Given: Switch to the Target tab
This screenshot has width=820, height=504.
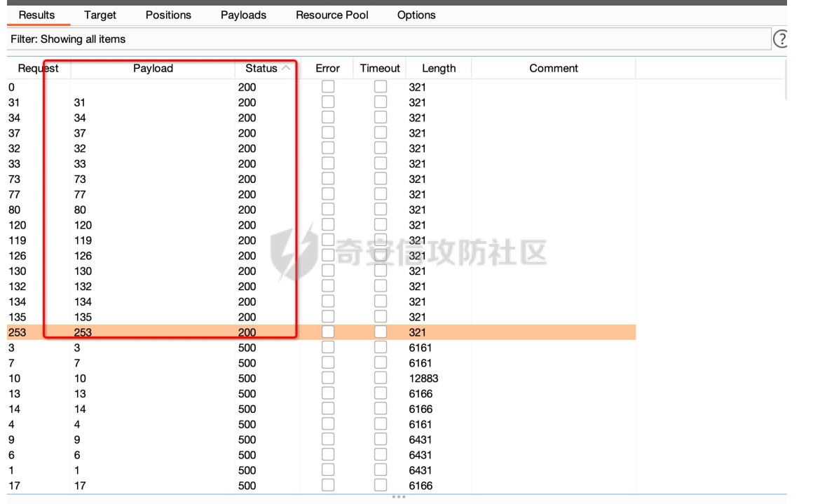Looking at the screenshot, I should (x=100, y=15).
